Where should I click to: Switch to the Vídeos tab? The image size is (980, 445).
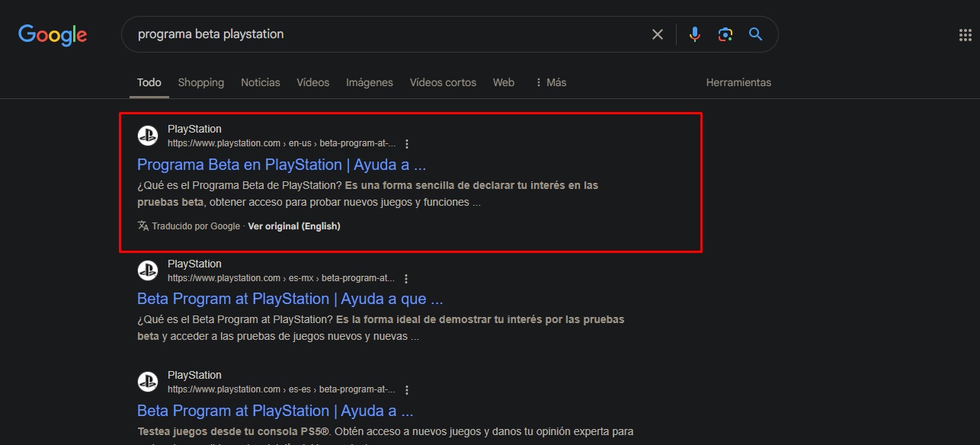[x=313, y=82]
